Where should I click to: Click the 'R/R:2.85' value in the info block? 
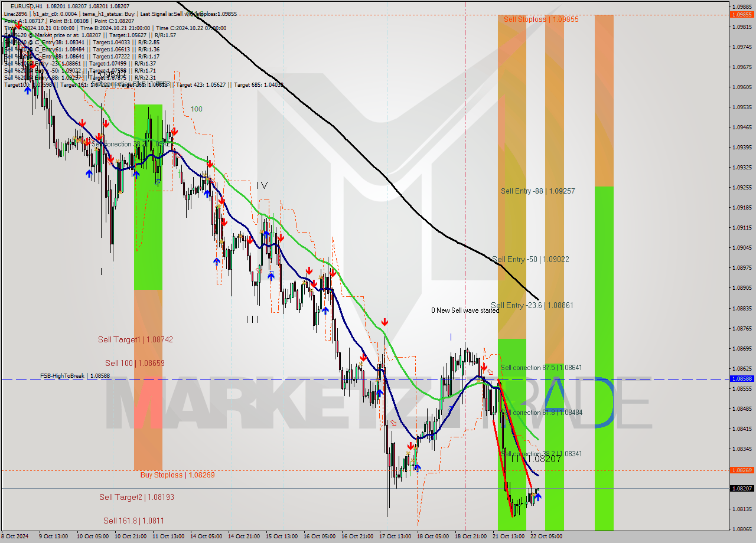(148, 42)
